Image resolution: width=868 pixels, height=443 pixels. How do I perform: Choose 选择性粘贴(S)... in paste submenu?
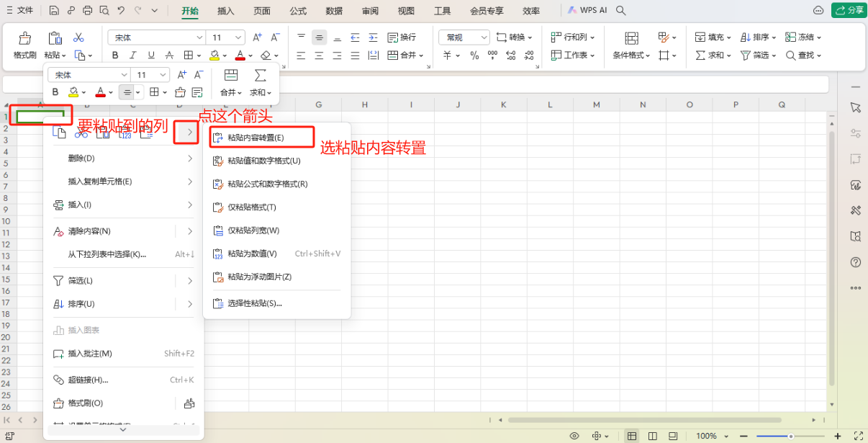pyautogui.click(x=277, y=303)
